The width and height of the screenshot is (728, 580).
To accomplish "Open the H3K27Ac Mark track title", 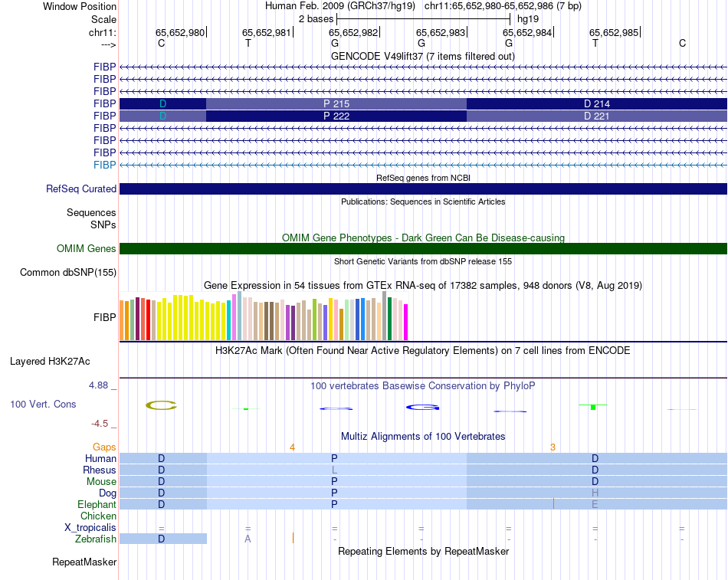I will point(422,351).
